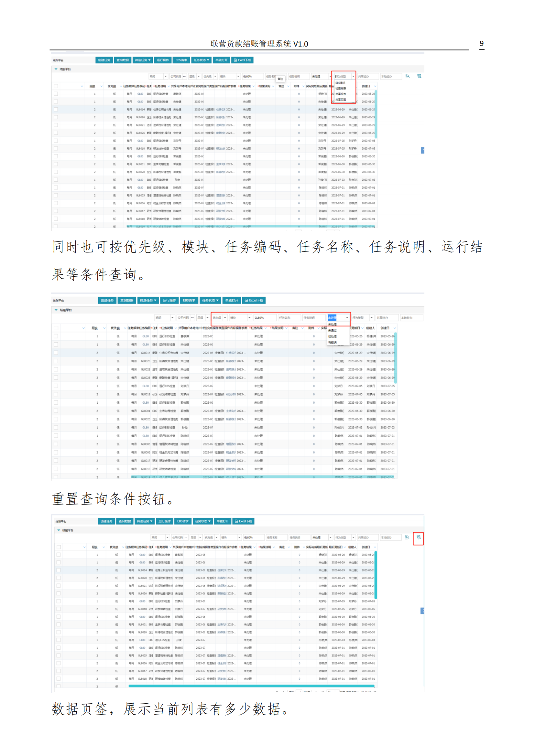Open 任务状态 dropdown in the middle screenshot
The width and height of the screenshot is (535, 756).
point(210,300)
